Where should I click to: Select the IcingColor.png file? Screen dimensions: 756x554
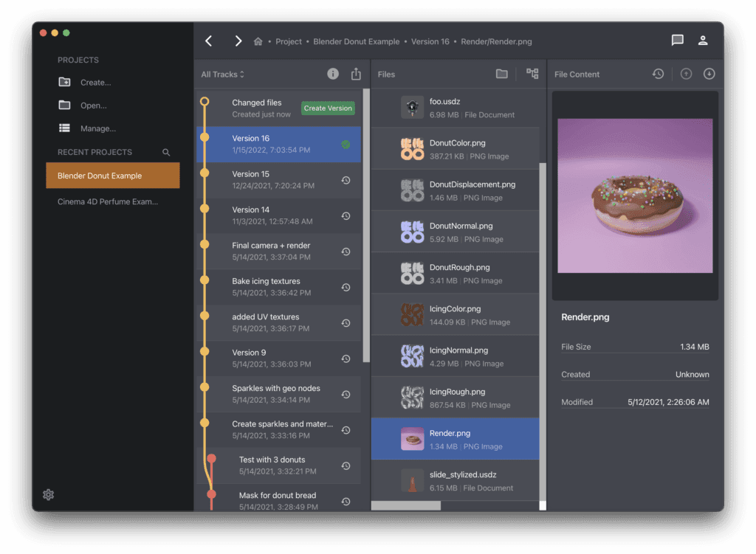tap(455, 314)
